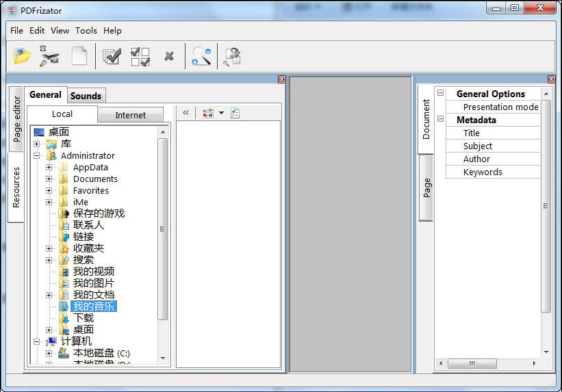Viewport: 562px width, 392px height.
Task: Click the scanner acquire toolbar icon
Action: [49, 56]
